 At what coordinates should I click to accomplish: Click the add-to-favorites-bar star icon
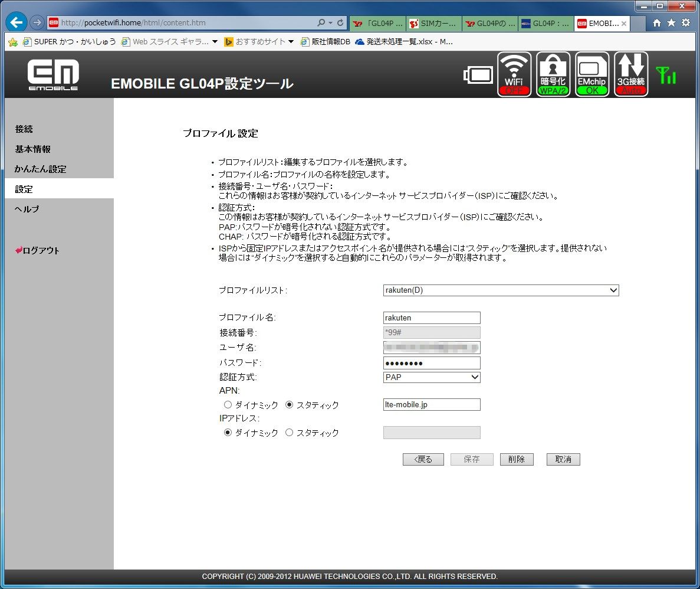point(13,42)
